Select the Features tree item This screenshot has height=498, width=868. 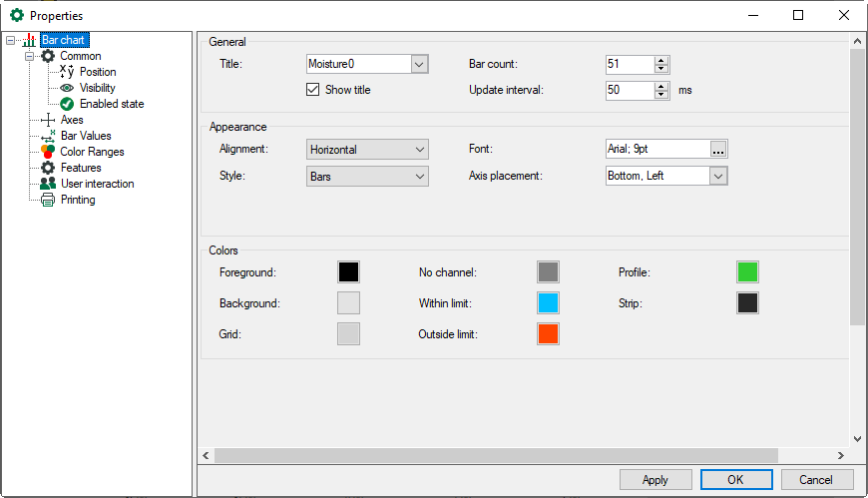coord(81,168)
